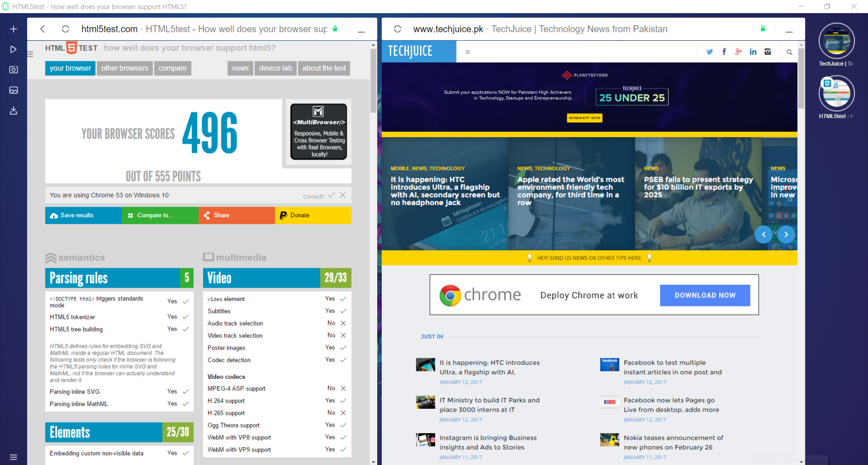Switch to the TechJuice tab thumbnail
Viewport: 868px width, 465px height.
point(836,41)
